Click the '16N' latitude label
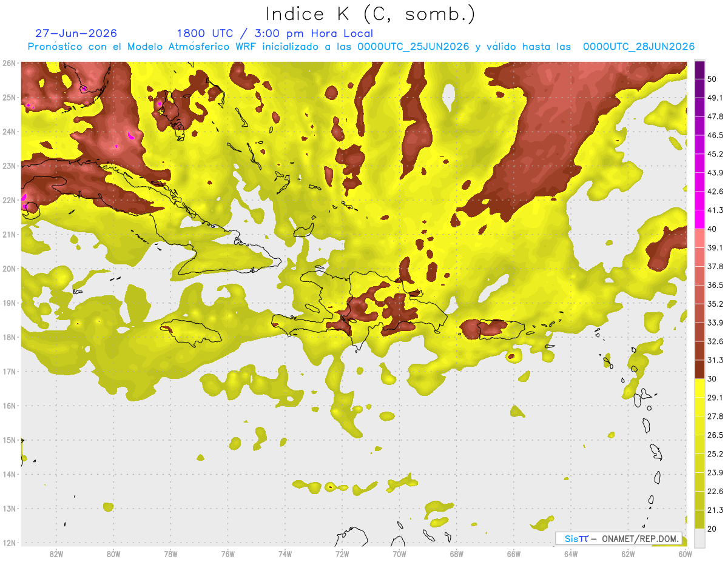 click(9, 406)
